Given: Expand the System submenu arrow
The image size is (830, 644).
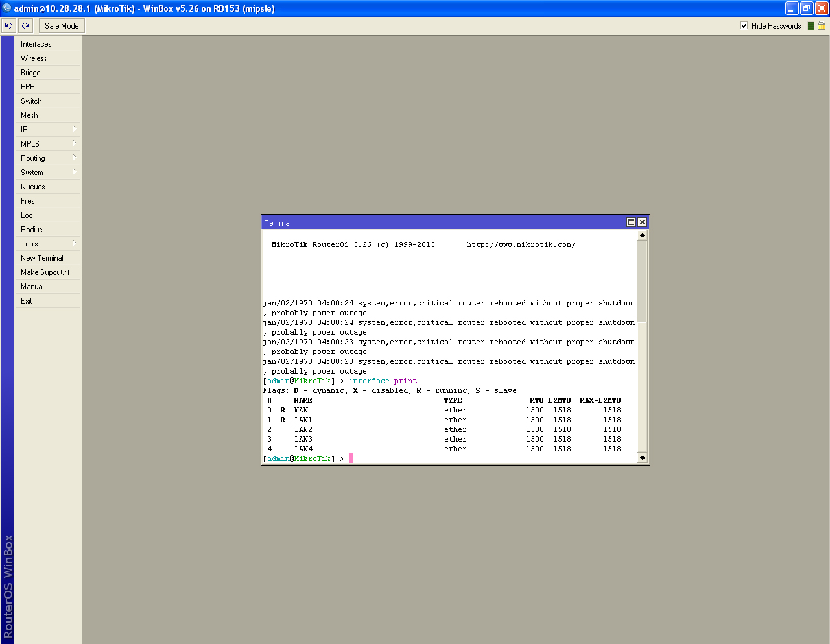Looking at the screenshot, I should [x=74, y=172].
